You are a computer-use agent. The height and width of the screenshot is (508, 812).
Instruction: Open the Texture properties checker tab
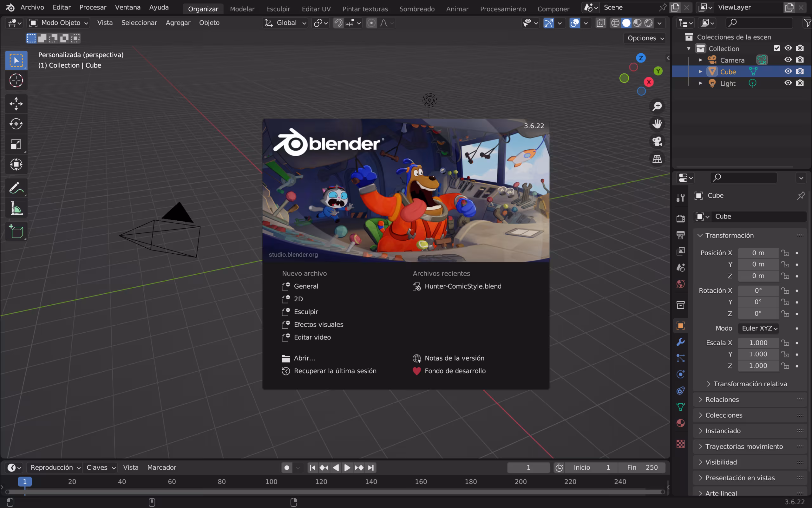pos(681,444)
